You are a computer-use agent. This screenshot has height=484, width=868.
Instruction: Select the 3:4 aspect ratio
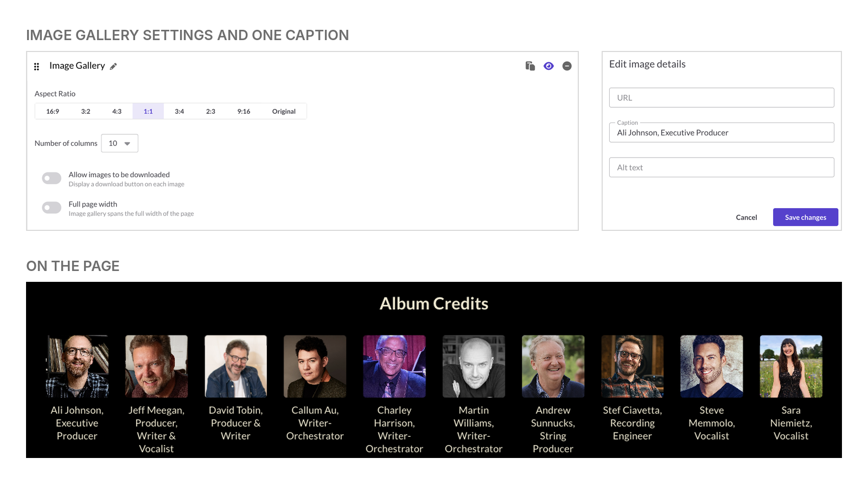[180, 111]
